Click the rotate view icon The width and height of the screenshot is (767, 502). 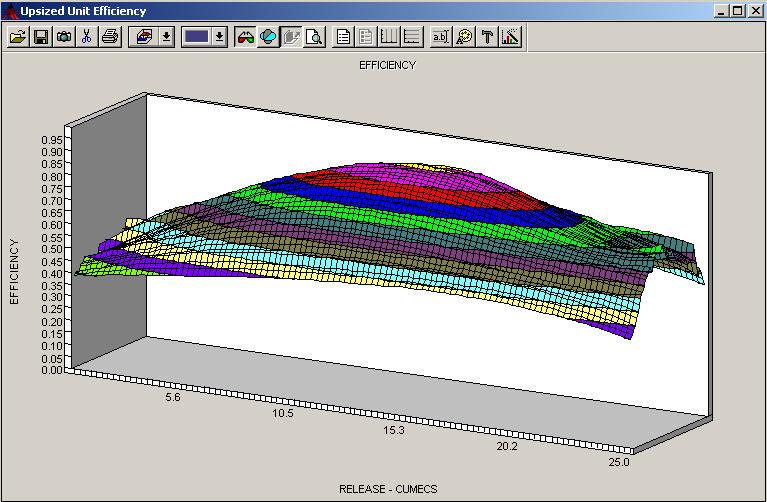click(268, 37)
